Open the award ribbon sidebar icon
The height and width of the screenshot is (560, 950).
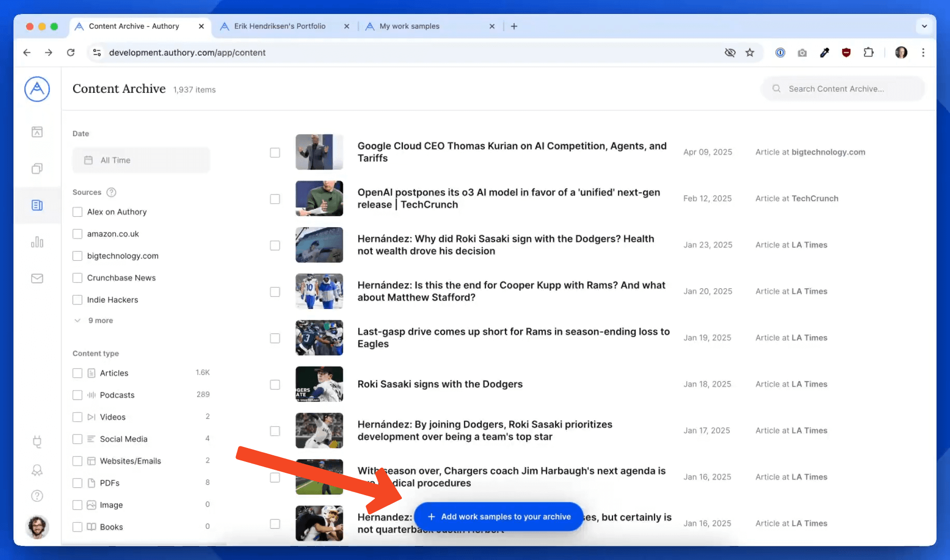[37, 470]
